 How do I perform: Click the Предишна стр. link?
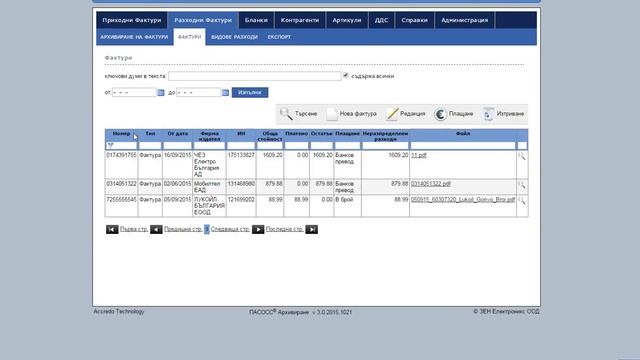point(183,229)
